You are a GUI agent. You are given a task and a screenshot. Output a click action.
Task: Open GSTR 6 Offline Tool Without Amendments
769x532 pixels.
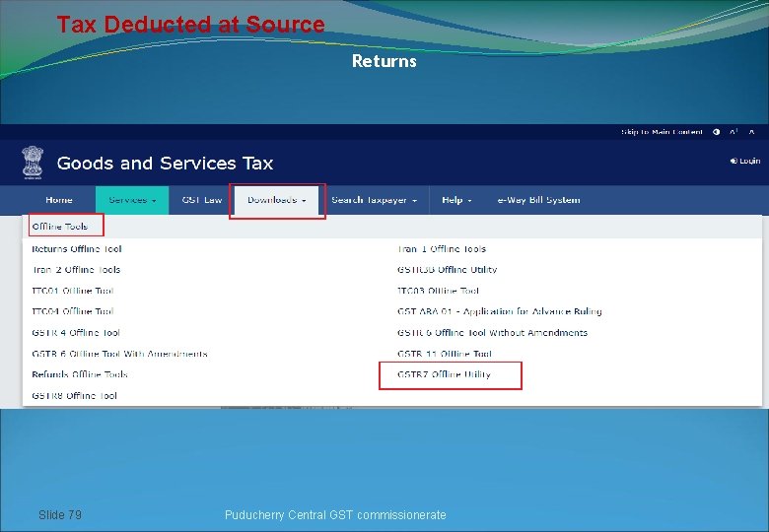pyautogui.click(x=492, y=333)
